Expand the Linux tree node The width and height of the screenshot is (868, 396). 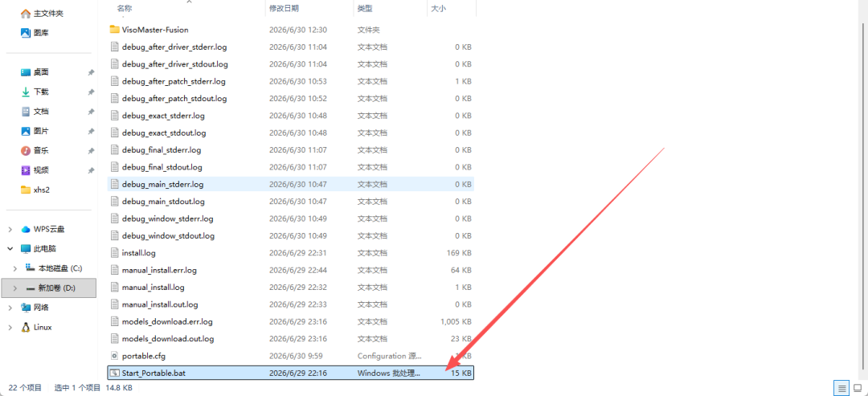coord(10,328)
